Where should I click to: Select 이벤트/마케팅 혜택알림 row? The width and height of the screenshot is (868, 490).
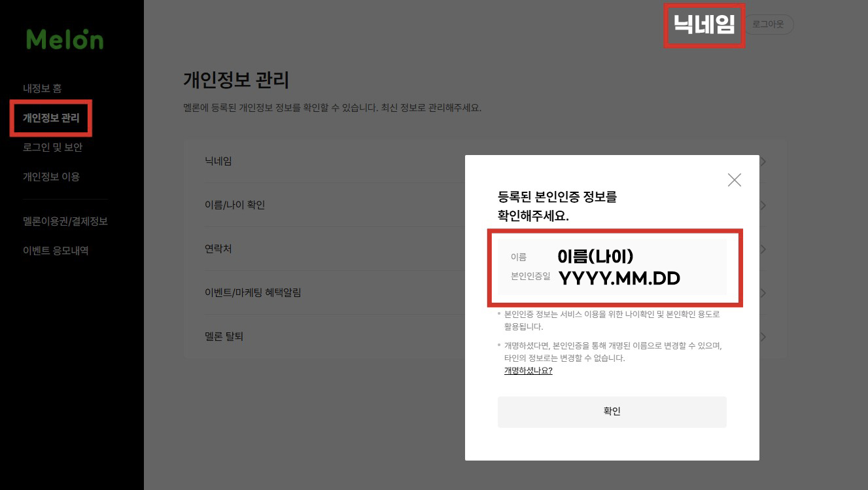click(252, 292)
